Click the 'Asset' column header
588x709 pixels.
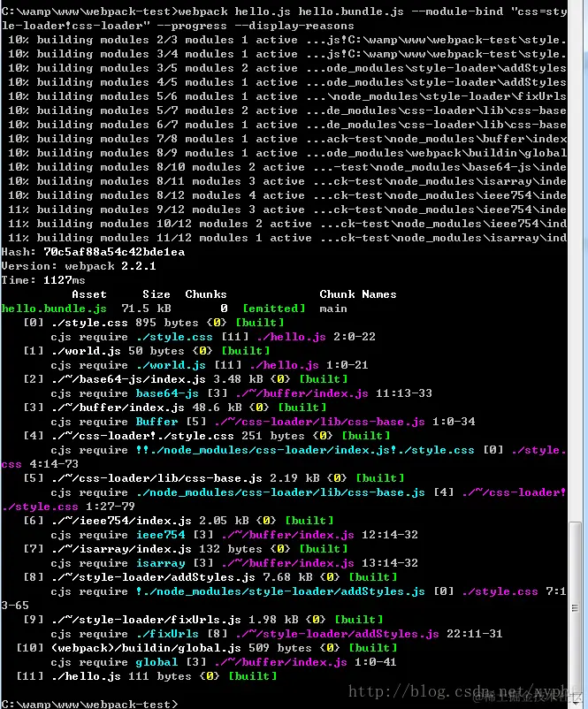pos(89,294)
